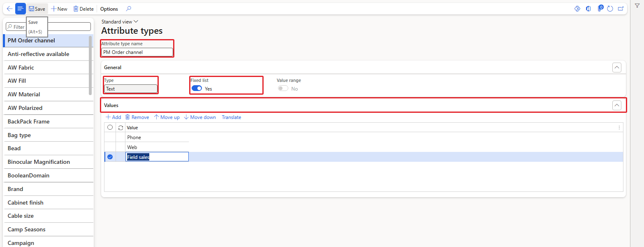
Task: Click the toolbar search magnifier icon
Action: [x=128, y=9]
